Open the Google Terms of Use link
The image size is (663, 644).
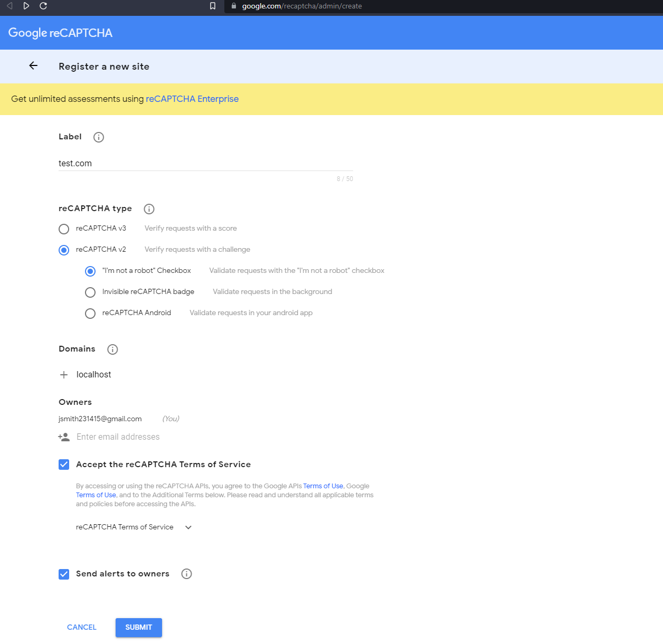point(96,495)
